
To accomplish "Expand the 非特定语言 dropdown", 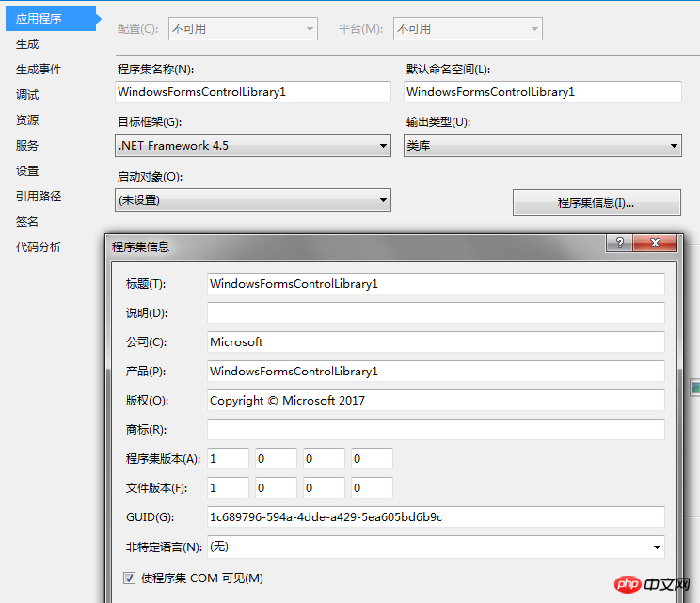I will point(436,547).
